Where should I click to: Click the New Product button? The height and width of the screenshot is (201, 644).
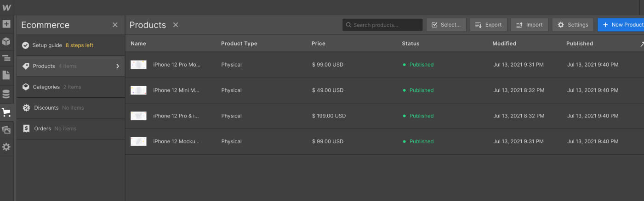[621, 25]
